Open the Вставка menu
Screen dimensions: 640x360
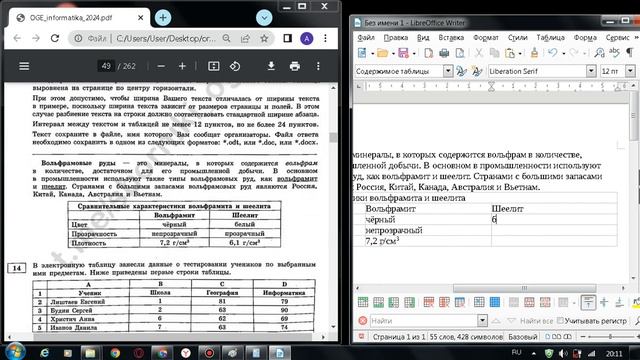(x=451, y=37)
